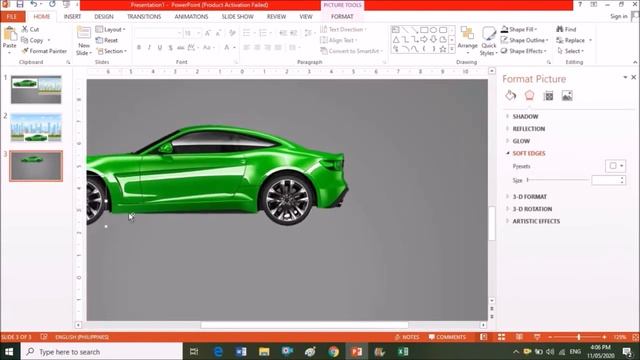
Task: Open Excel from the taskbar
Action: click(403, 351)
